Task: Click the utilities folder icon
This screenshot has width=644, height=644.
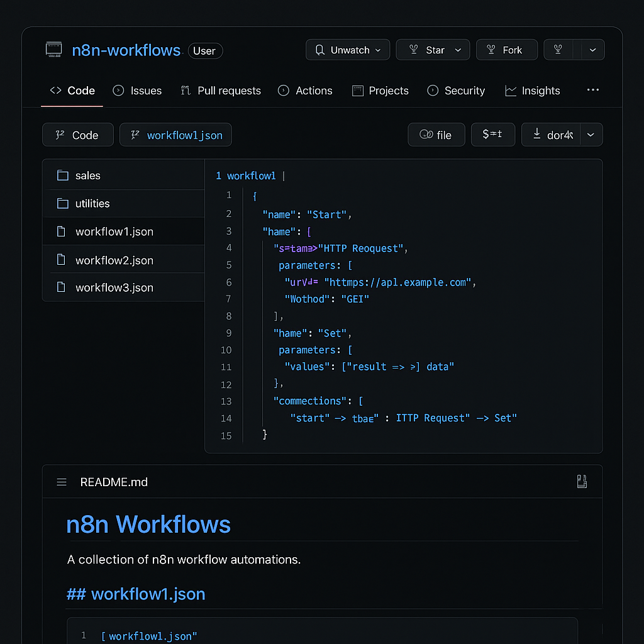Action: [63, 203]
